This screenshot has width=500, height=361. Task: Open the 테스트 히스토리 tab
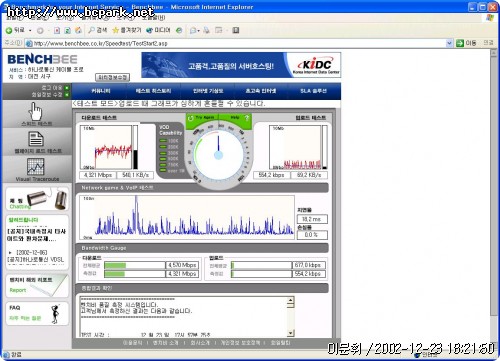pyautogui.click(x=153, y=91)
